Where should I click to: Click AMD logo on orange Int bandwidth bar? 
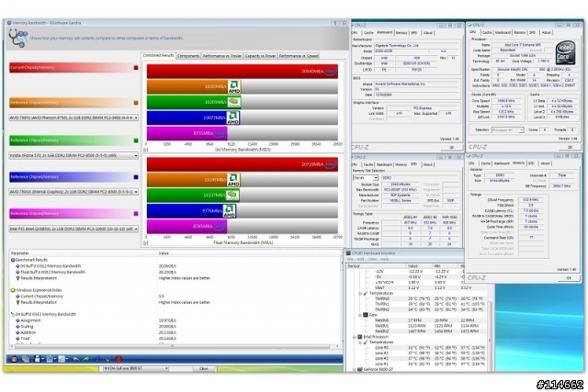[234, 87]
